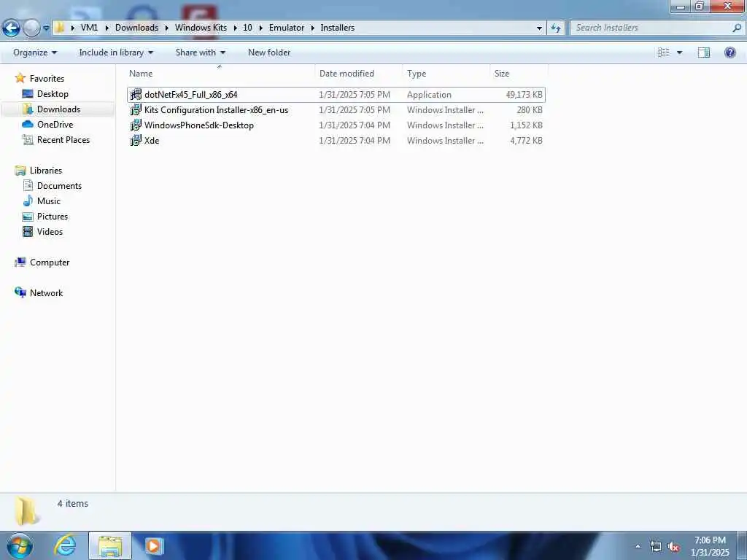Click the Installers breadcrumb segment
Viewport: 747px width, 560px height.
[x=337, y=28]
